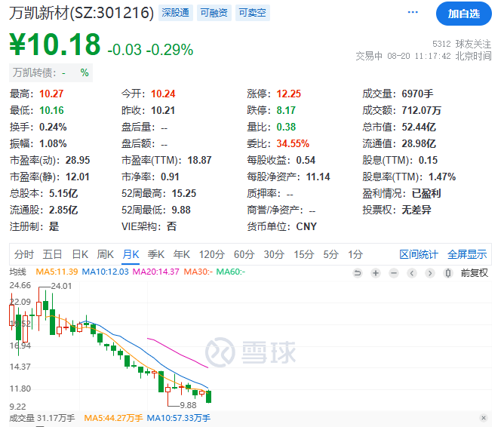Switch to the 1分 tab
The image size is (504, 427).
355,254
